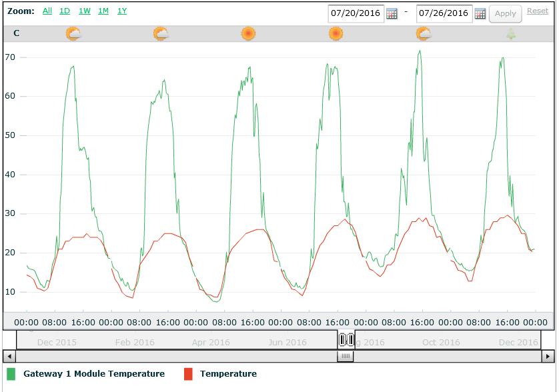Select the All zoom range link
Viewport: 559px width, 392px height.
click(47, 11)
